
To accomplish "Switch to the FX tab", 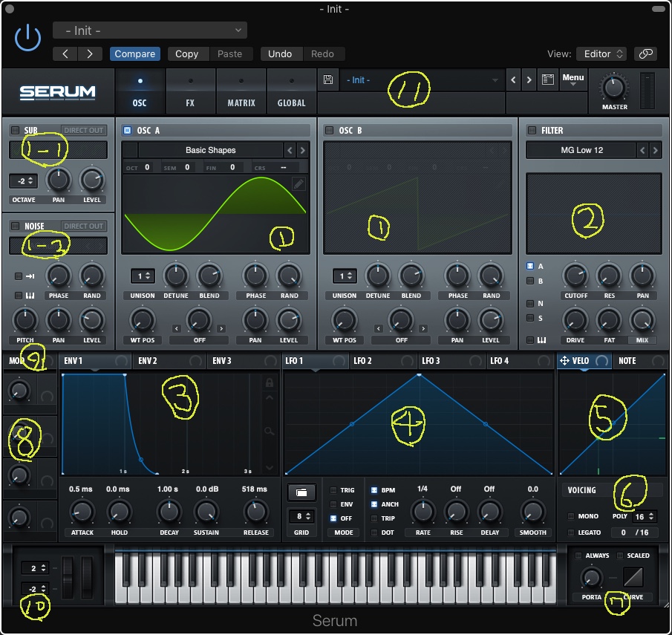I will pos(190,92).
